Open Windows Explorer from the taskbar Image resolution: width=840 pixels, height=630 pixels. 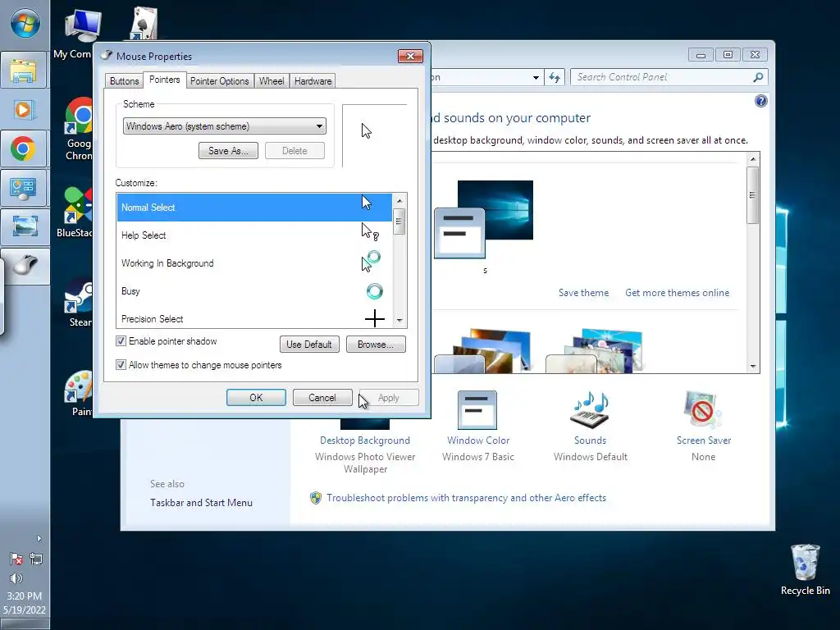point(24,70)
